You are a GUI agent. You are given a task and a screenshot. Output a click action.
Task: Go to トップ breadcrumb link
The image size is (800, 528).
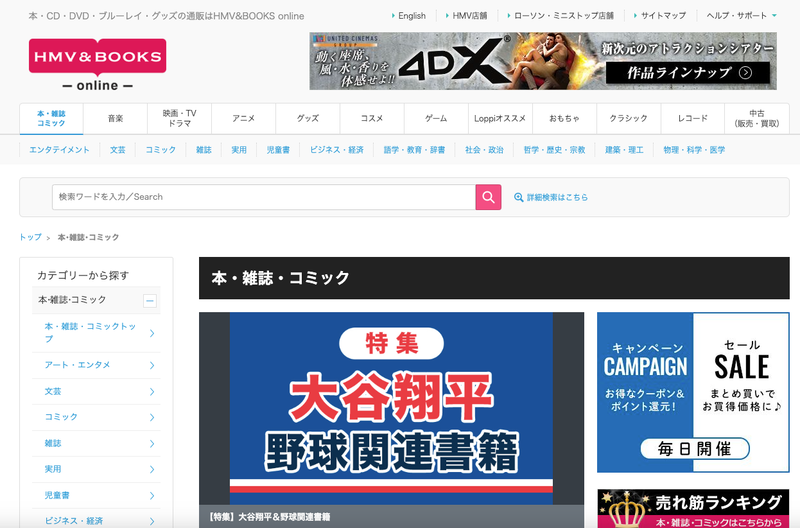(x=31, y=237)
